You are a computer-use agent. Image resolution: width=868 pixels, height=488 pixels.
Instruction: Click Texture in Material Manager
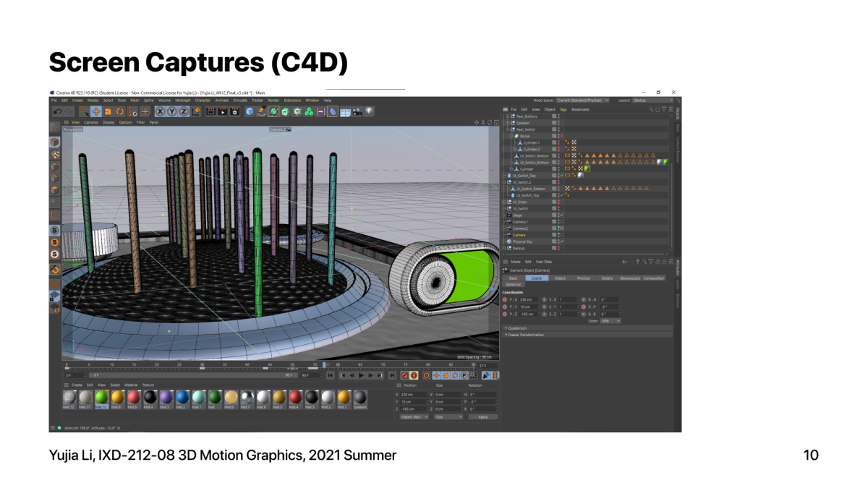(148, 385)
